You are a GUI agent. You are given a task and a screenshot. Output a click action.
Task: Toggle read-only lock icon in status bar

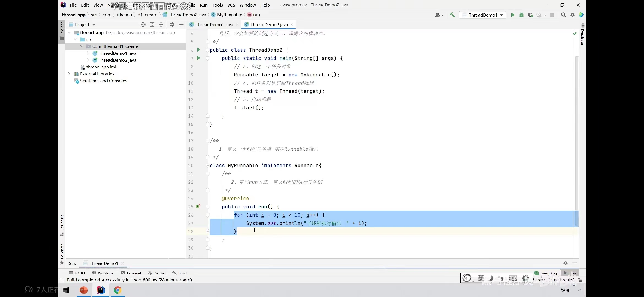point(580,280)
